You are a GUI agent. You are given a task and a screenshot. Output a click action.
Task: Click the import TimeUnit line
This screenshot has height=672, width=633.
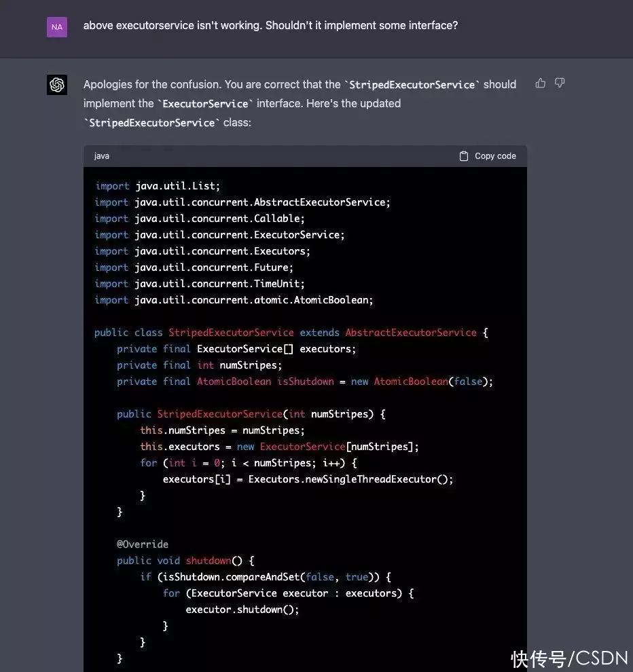pyautogui.click(x=200, y=283)
